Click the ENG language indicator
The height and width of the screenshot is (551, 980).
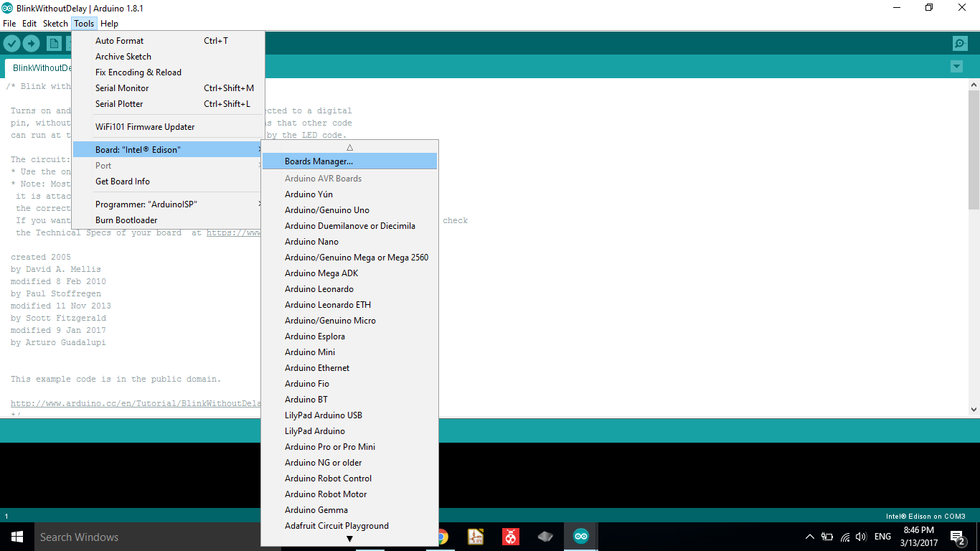pos(883,537)
